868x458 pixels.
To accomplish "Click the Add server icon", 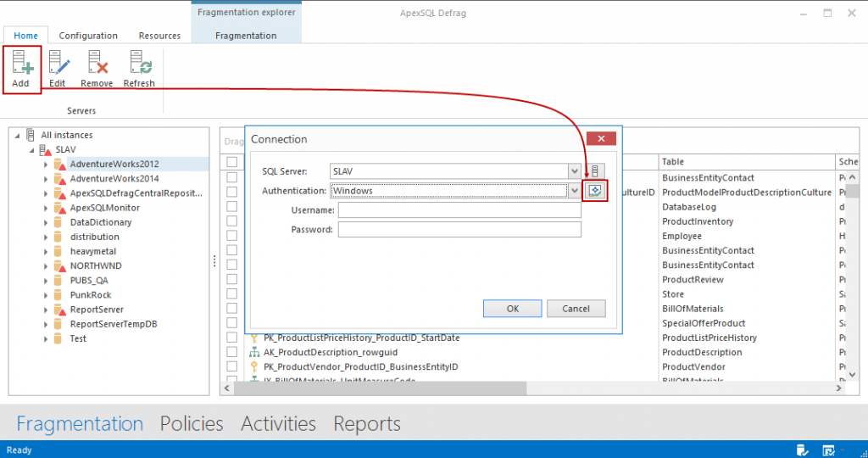I will pyautogui.click(x=22, y=62).
